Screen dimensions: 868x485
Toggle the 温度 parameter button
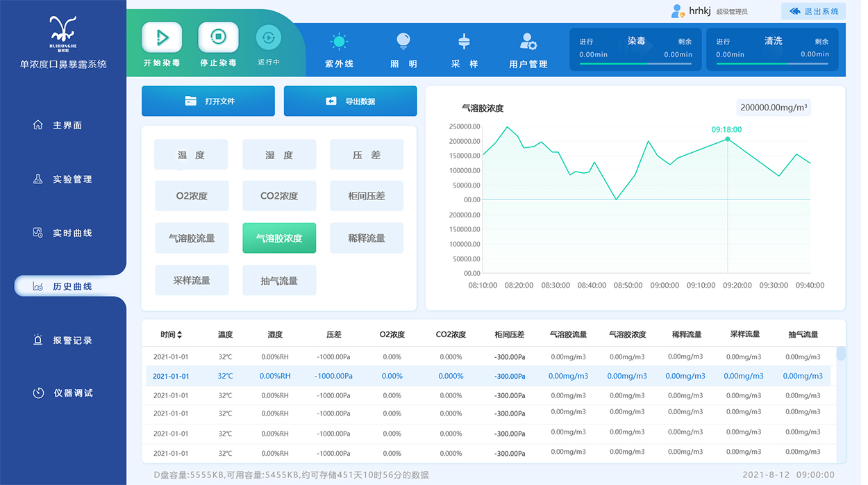pyautogui.click(x=191, y=154)
